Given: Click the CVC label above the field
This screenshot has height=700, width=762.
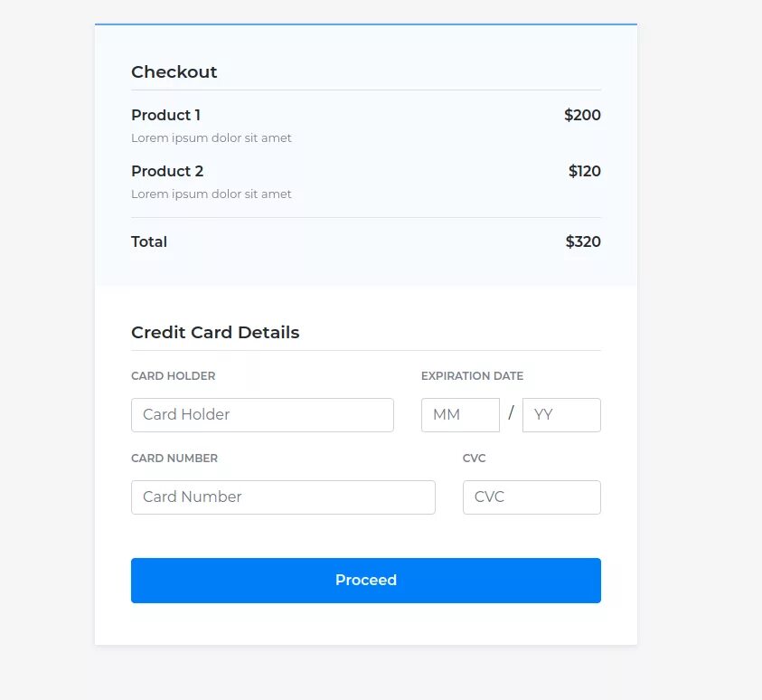Looking at the screenshot, I should click(475, 458).
